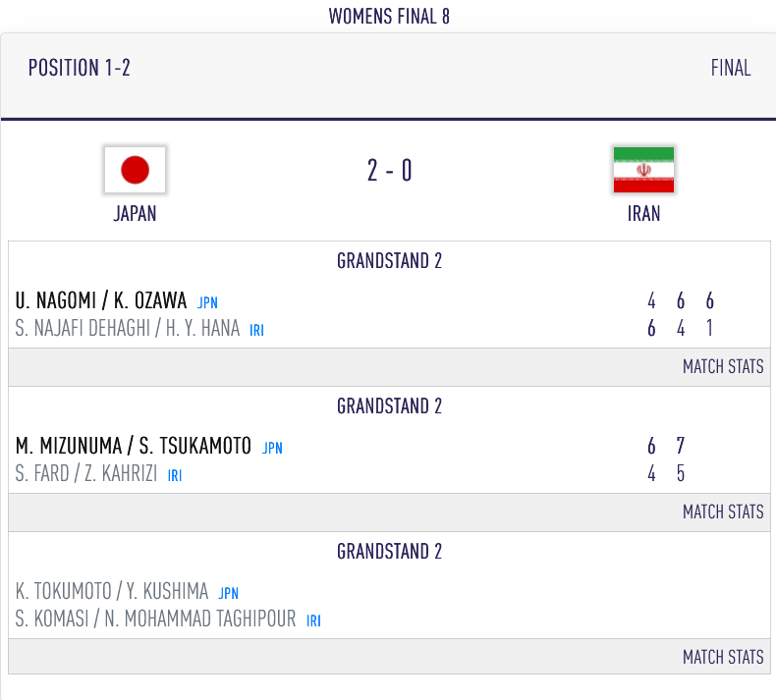The height and width of the screenshot is (700, 776).
Task: Click IRI tag beside Fard/Kahrizi
Action: (175, 476)
